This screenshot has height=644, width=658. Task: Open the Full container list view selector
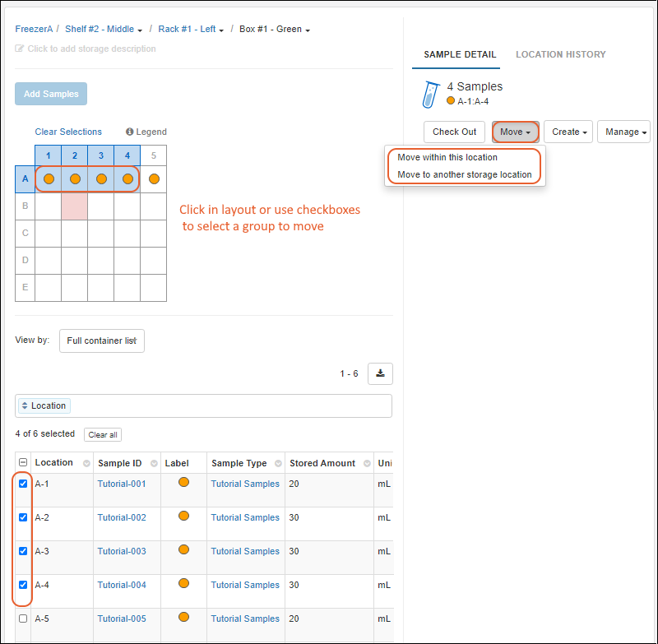point(102,341)
